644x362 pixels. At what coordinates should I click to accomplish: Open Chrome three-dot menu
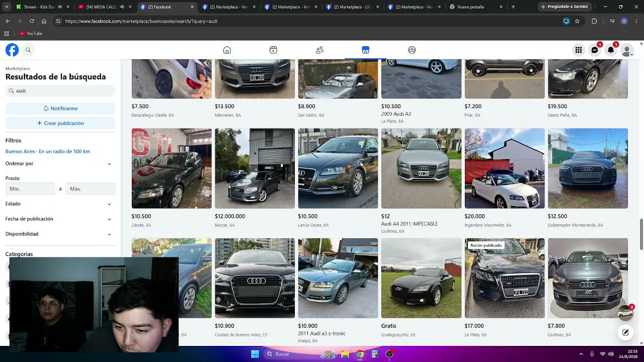636,21
